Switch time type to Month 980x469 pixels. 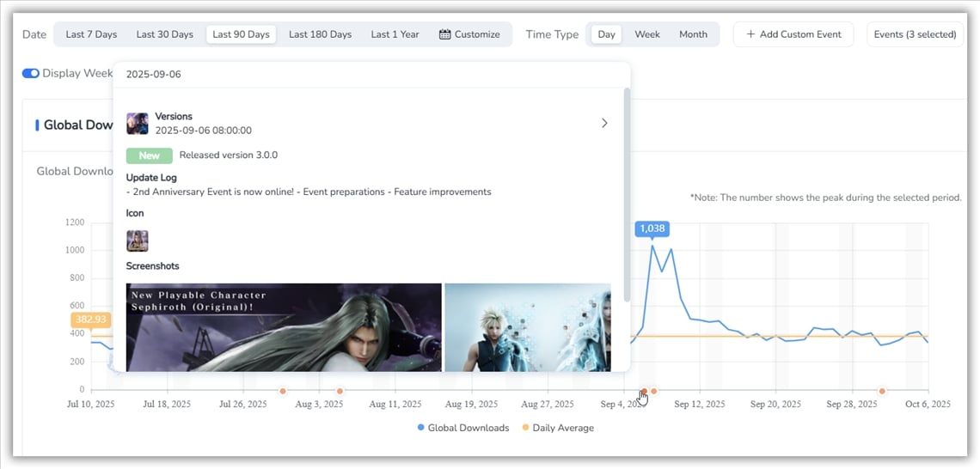(x=693, y=34)
